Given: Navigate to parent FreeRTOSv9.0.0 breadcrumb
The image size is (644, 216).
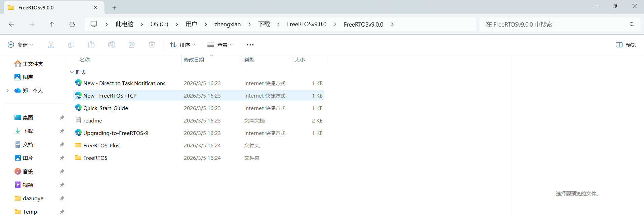Looking at the screenshot, I should [307, 24].
